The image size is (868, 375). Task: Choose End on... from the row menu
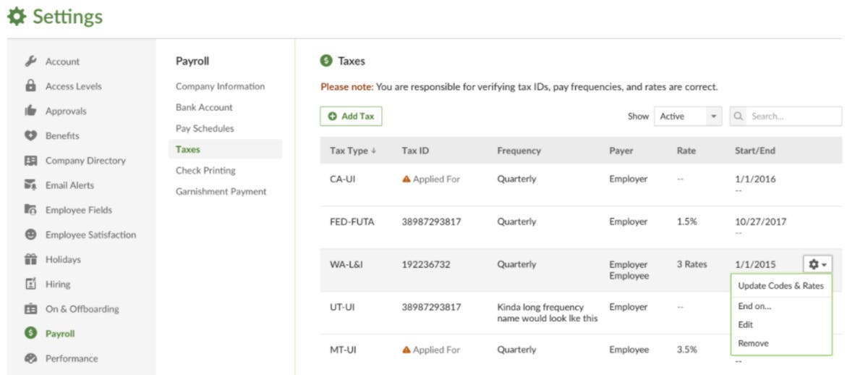[754, 306]
